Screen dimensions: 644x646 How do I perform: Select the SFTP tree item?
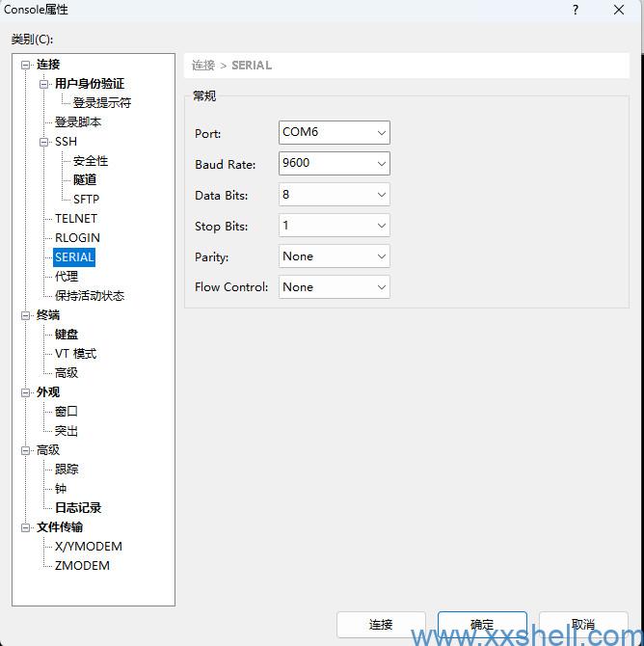tap(86, 200)
